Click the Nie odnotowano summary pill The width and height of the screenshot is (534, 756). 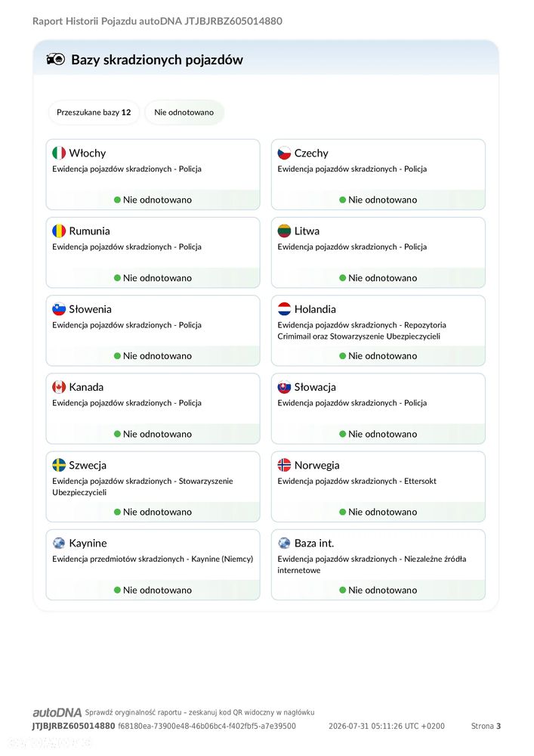tap(184, 113)
